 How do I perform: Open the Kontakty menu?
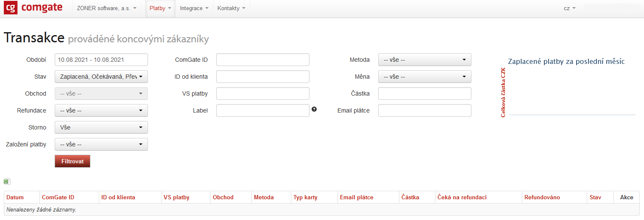[x=231, y=8]
